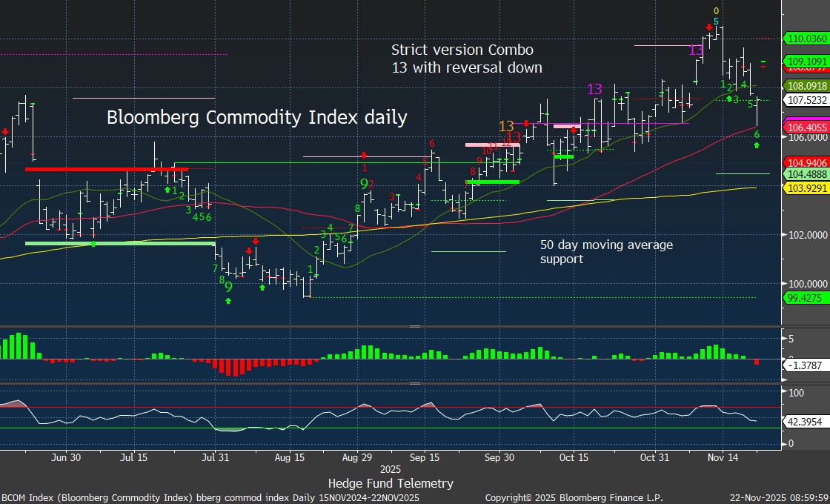Screen dimensions: 830x504
Task: Select the 'Bloomberg Commodity Index daily' title text
Action: coord(256,117)
